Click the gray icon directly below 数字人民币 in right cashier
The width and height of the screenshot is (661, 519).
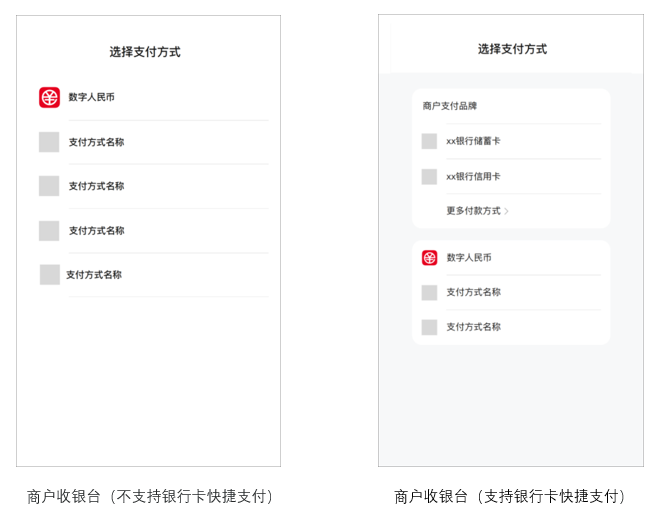coord(429,292)
